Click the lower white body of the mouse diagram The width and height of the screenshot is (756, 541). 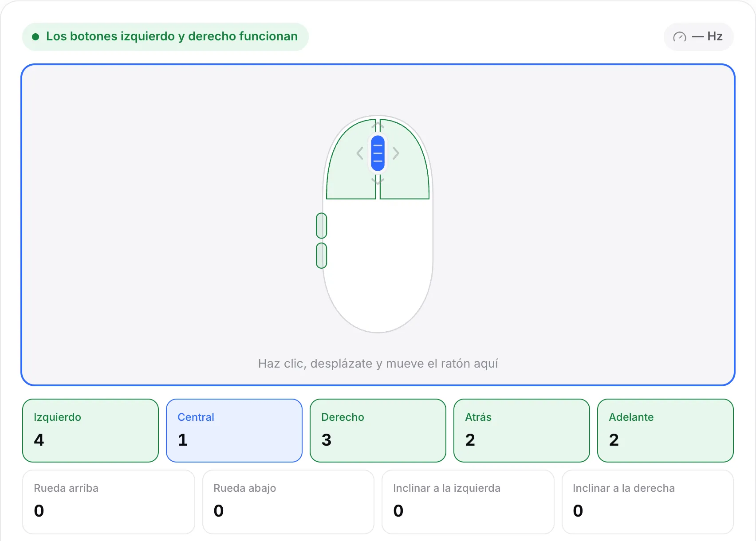pyautogui.click(x=378, y=266)
